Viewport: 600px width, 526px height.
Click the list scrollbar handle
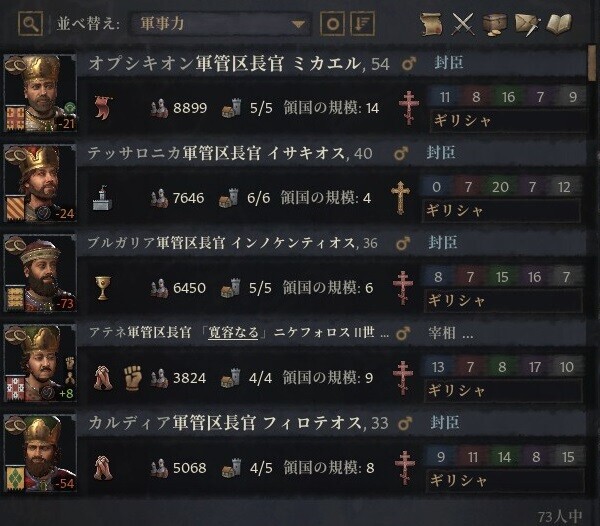(592, 63)
